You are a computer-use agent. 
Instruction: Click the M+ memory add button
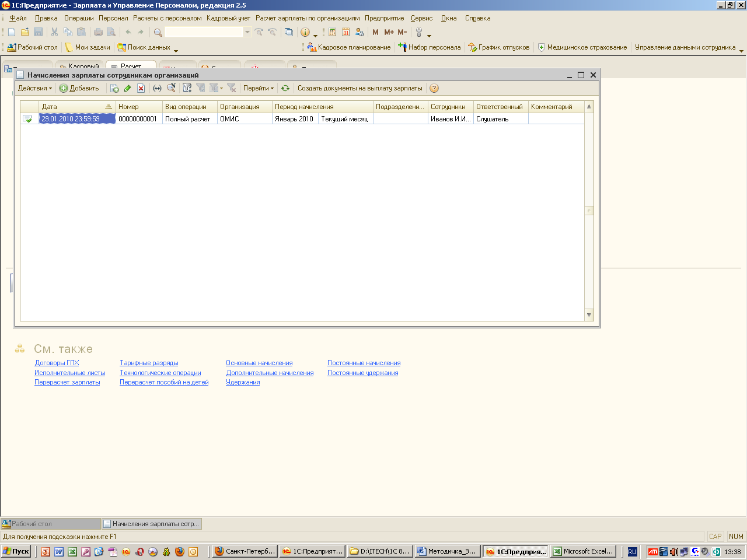coord(389,32)
